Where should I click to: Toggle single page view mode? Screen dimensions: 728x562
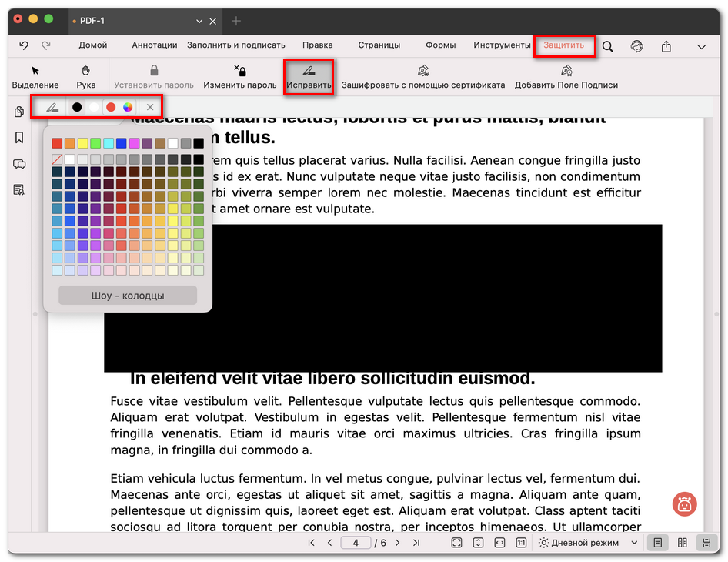[x=657, y=543]
